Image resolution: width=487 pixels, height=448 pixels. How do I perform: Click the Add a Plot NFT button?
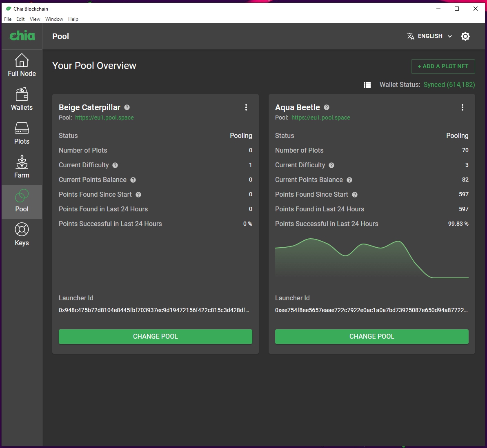coord(443,67)
